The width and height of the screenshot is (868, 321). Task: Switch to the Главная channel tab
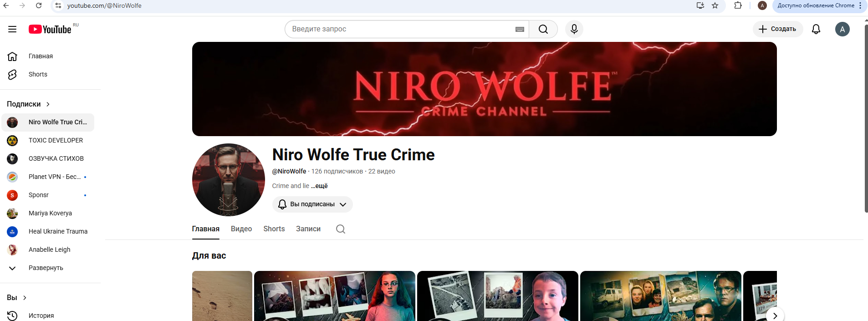206,229
